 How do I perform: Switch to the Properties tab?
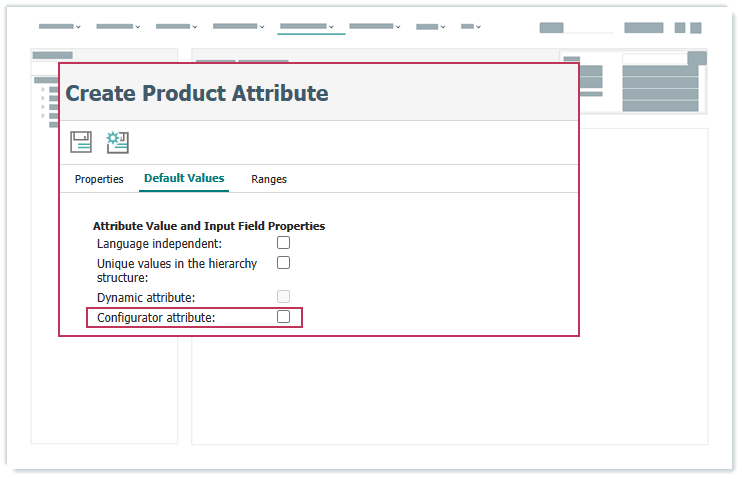(99, 179)
